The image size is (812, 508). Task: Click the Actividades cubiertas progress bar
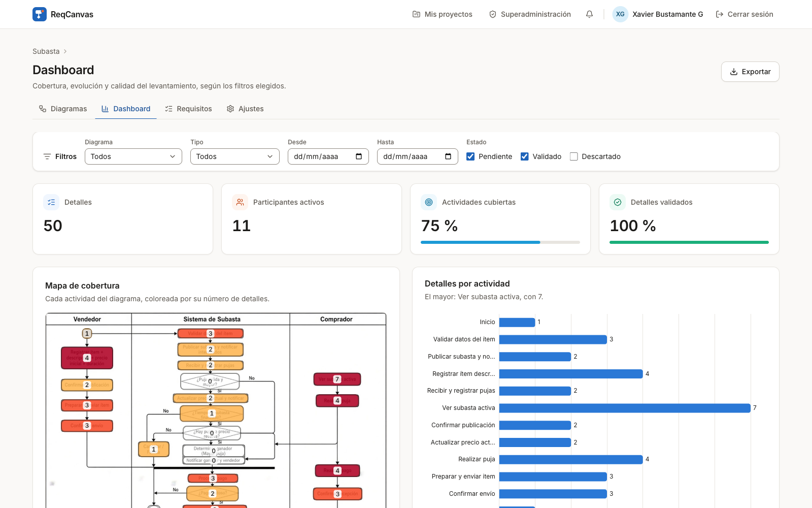tap(500, 242)
